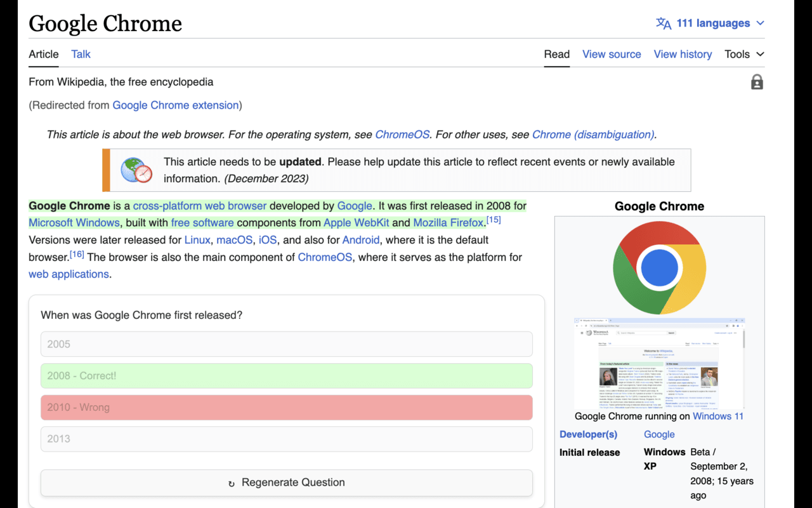Screen dimensions: 812x508
Task: Open the Windows 11 caption link
Action: click(718, 417)
